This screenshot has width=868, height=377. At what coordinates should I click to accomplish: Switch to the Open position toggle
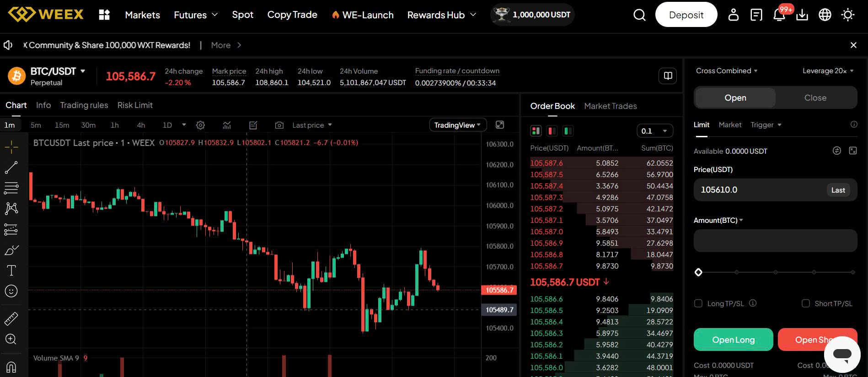pyautogui.click(x=735, y=97)
